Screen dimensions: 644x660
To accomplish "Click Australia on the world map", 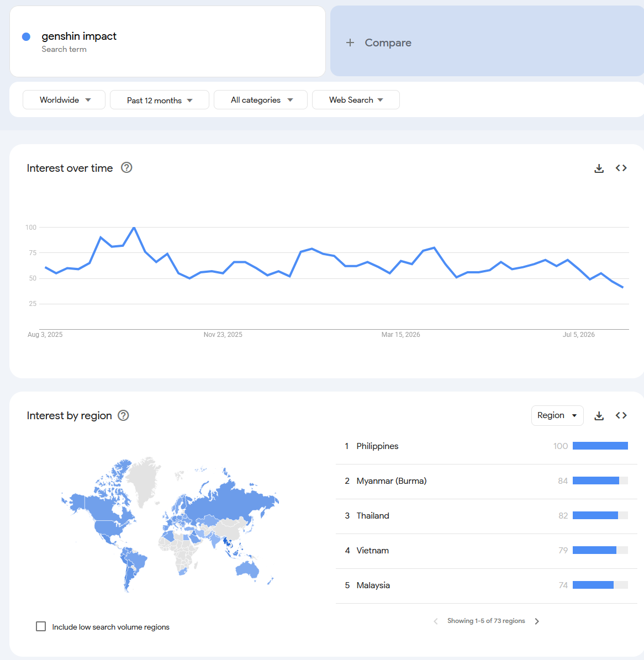I will tap(247, 569).
